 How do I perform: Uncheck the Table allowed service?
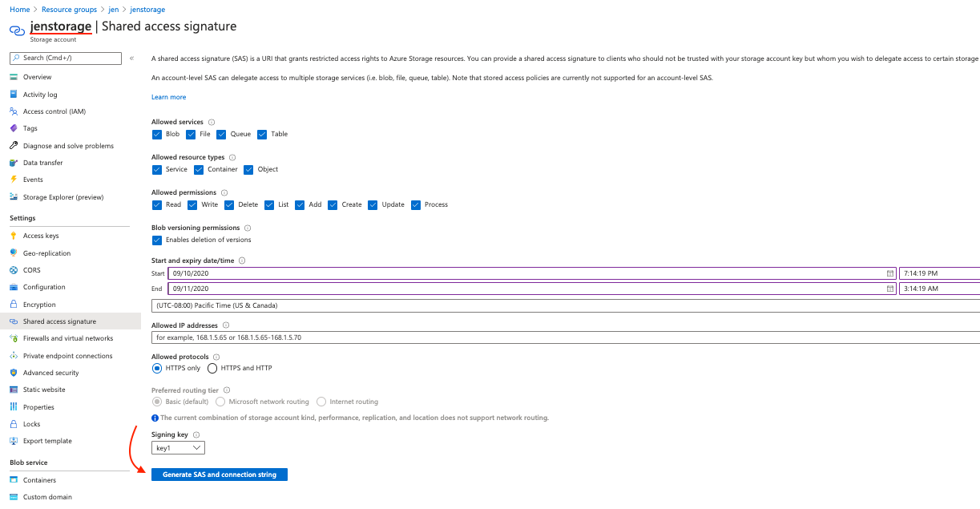tap(262, 134)
